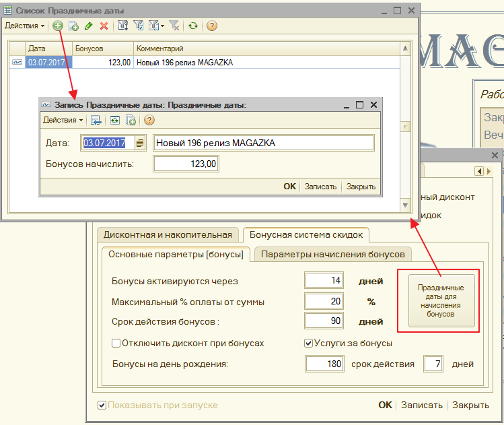
Task: Click the Дата input field 03.07.2017
Action: coord(108,143)
